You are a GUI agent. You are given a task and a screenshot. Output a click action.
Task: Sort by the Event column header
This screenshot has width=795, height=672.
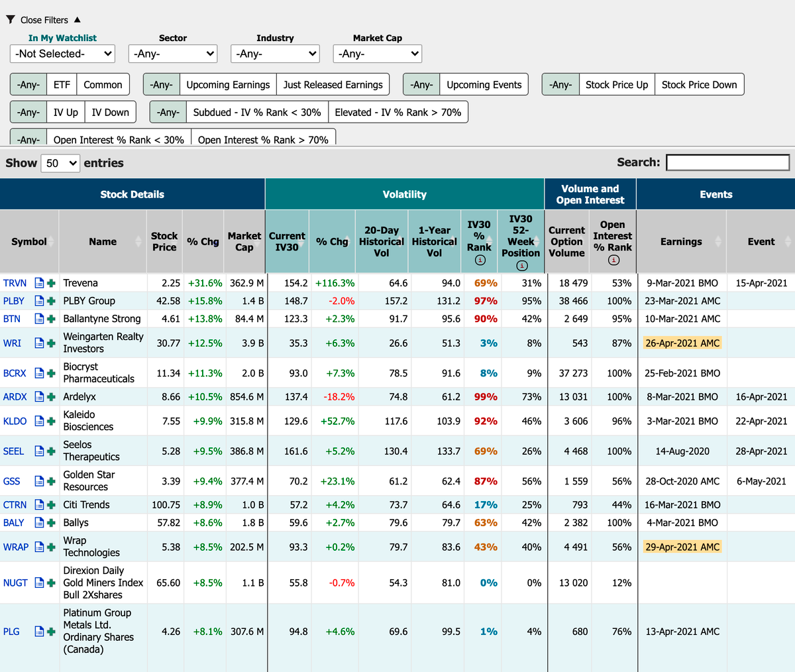pyautogui.click(x=761, y=242)
